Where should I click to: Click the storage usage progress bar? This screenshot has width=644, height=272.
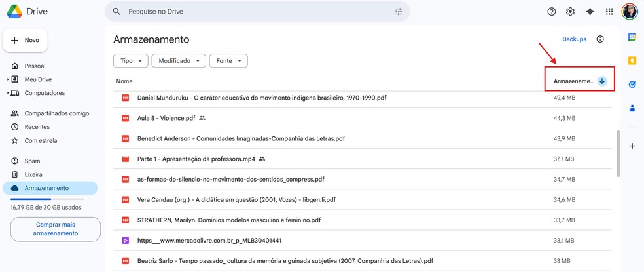(47, 199)
